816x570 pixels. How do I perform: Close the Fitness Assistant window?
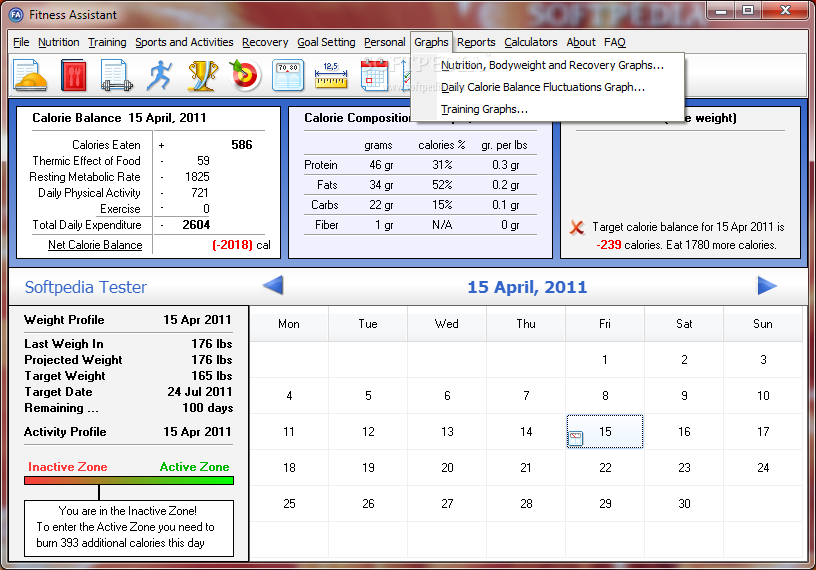pyautogui.click(x=785, y=10)
